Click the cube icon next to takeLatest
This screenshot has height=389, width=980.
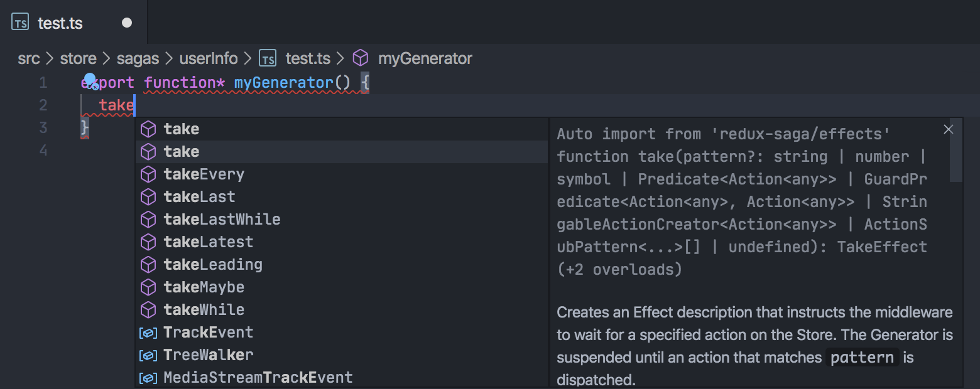[x=148, y=242]
